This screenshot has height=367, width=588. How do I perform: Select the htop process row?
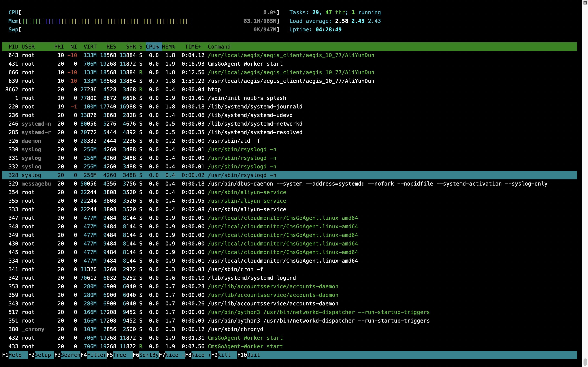214,90
